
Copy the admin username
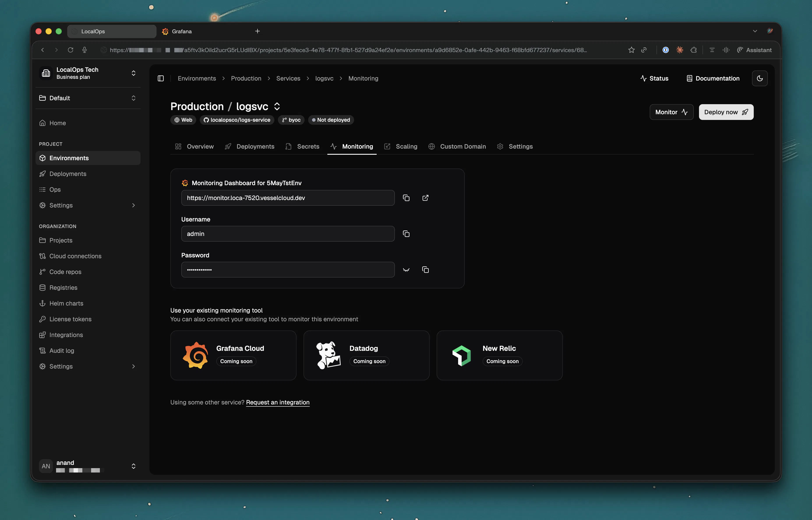(x=406, y=234)
